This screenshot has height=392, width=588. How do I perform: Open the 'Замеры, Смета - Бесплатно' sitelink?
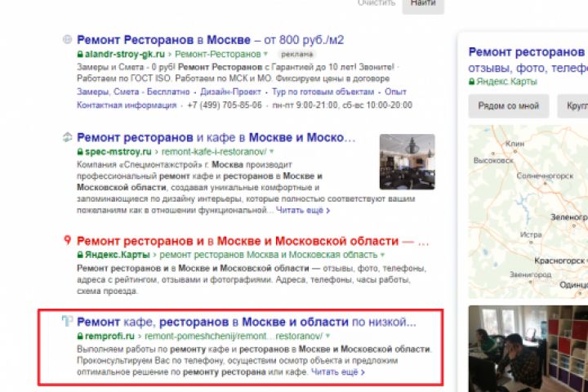tap(133, 92)
